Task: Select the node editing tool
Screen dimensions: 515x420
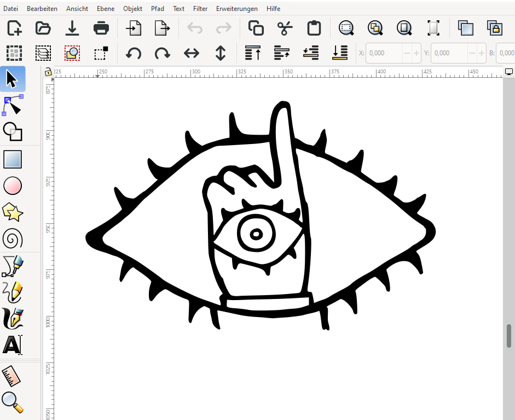Action: pos(12,106)
